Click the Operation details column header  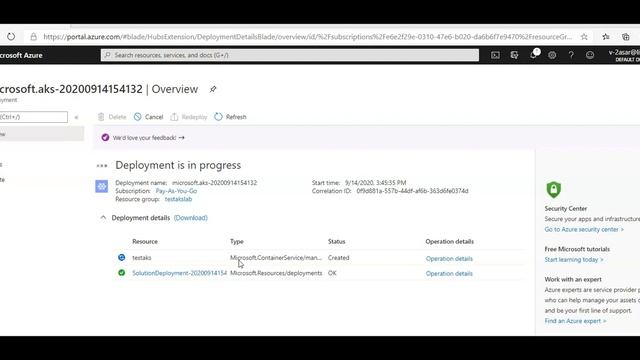(450, 242)
